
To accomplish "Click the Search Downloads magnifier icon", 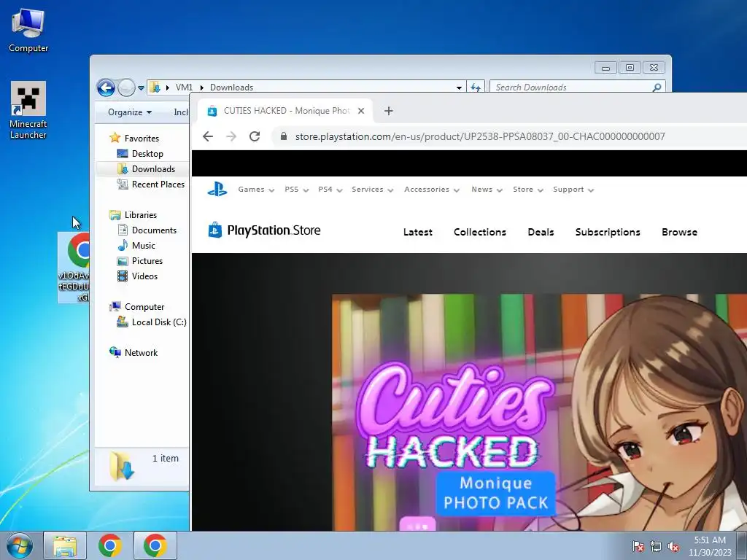I will (x=657, y=87).
